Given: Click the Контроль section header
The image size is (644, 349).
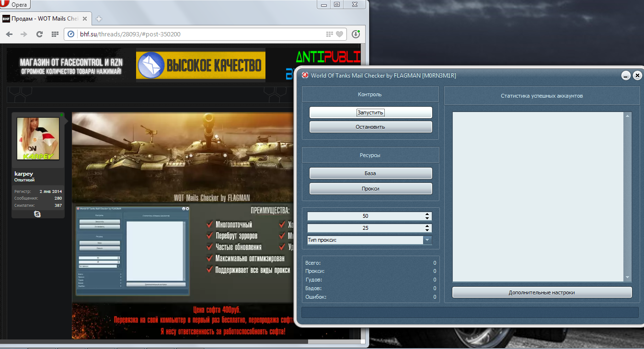Looking at the screenshot, I should point(370,94).
